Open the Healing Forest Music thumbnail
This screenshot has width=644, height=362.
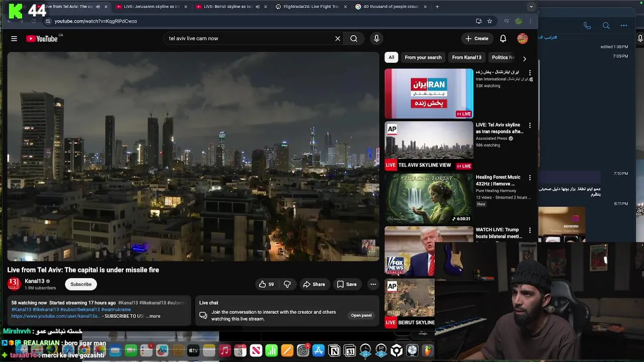[429, 198]
